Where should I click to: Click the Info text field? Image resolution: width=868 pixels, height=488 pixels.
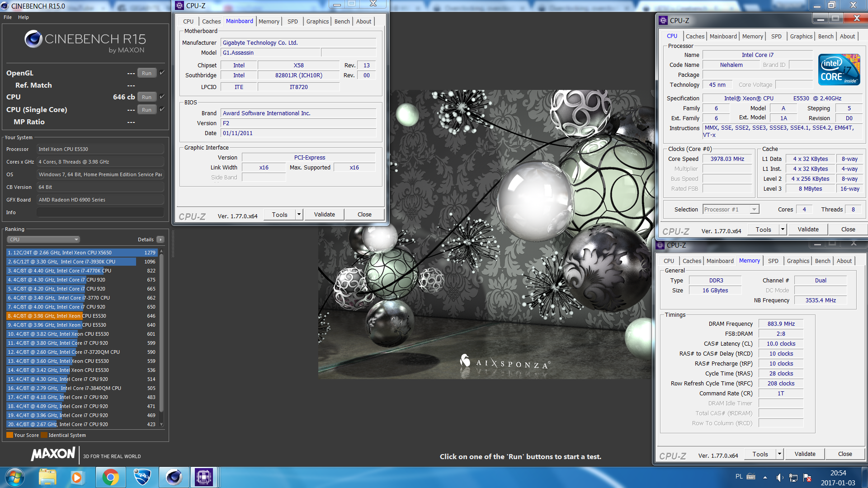[100, 212]
